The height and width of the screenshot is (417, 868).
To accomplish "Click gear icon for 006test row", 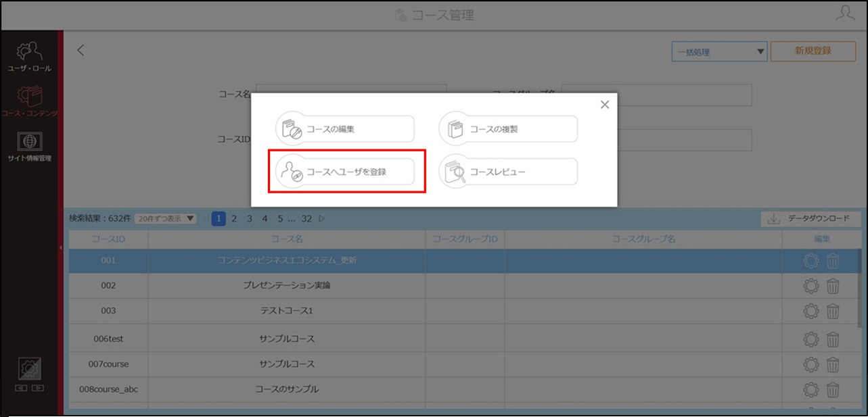I will [x=810, y=339].
